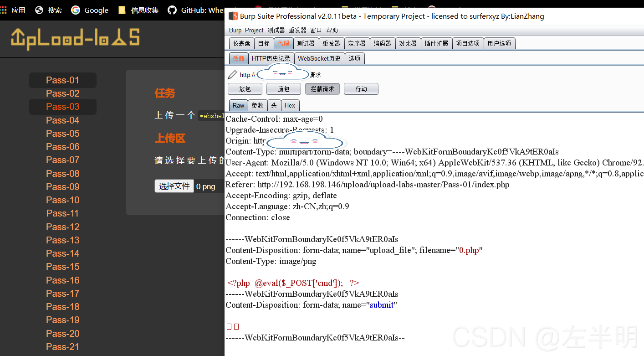Open Pass-14 in the sidebar
644x356 pixels.
point(63,253)
